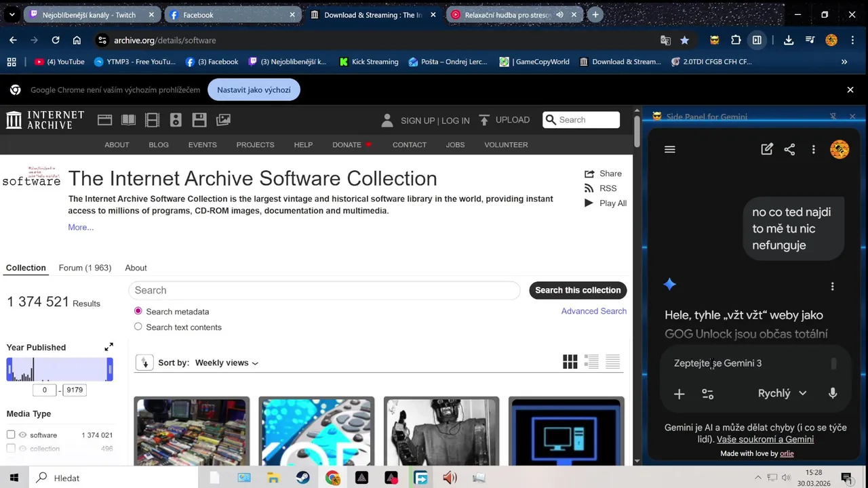Open Gemini header three-dot options menu
The image size is (868, 488).
pos(813,149)
